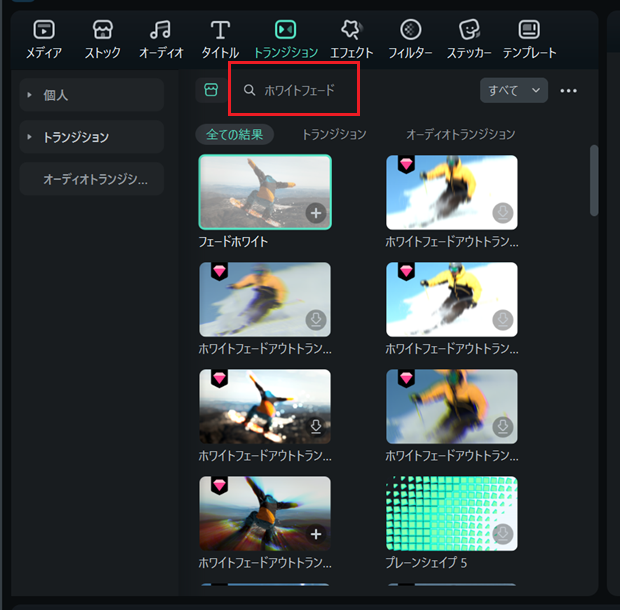
Task: Select the エフェクト effects icon
Action: (351, 30)
